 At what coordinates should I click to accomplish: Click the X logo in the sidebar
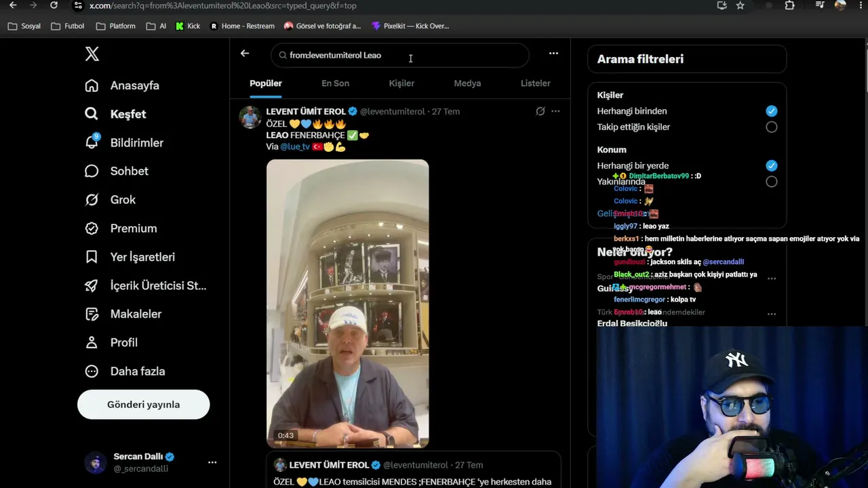click(92, 54)
